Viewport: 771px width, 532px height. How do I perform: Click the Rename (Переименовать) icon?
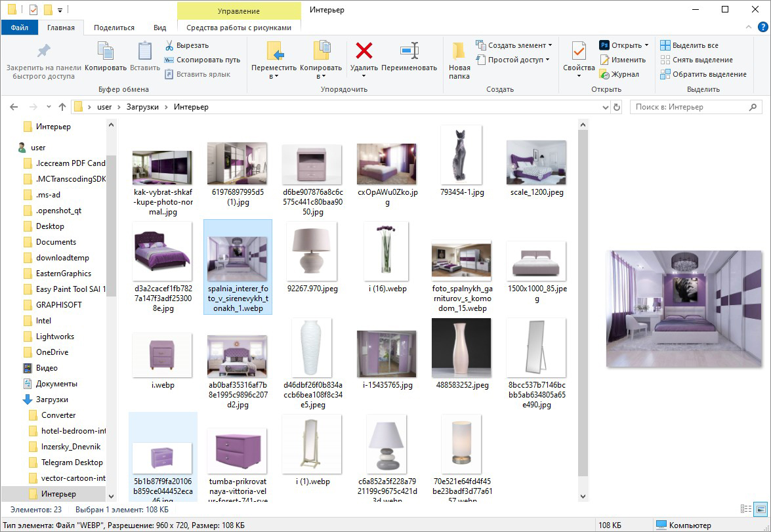pos(409,51)
